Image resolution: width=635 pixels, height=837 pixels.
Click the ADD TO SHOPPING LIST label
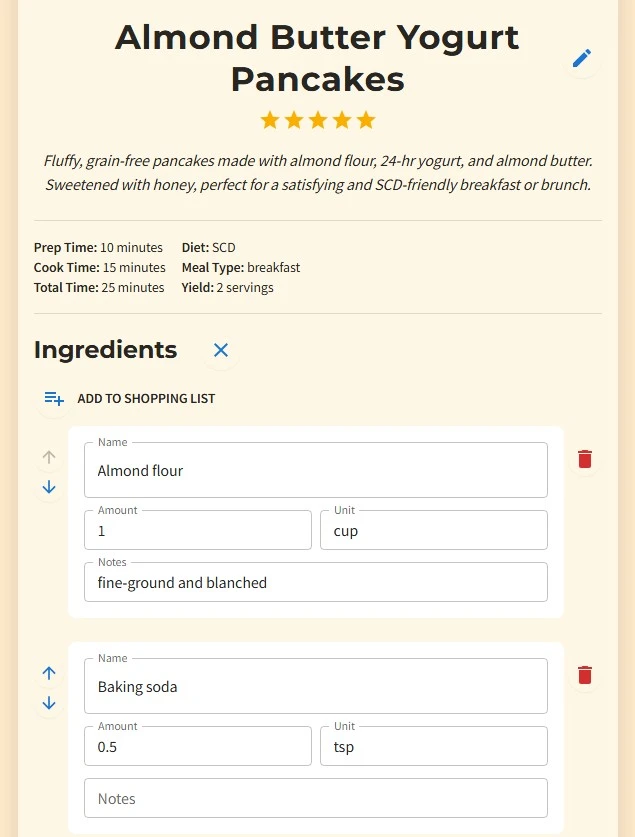pyautogui.click(x=147, y=398)
